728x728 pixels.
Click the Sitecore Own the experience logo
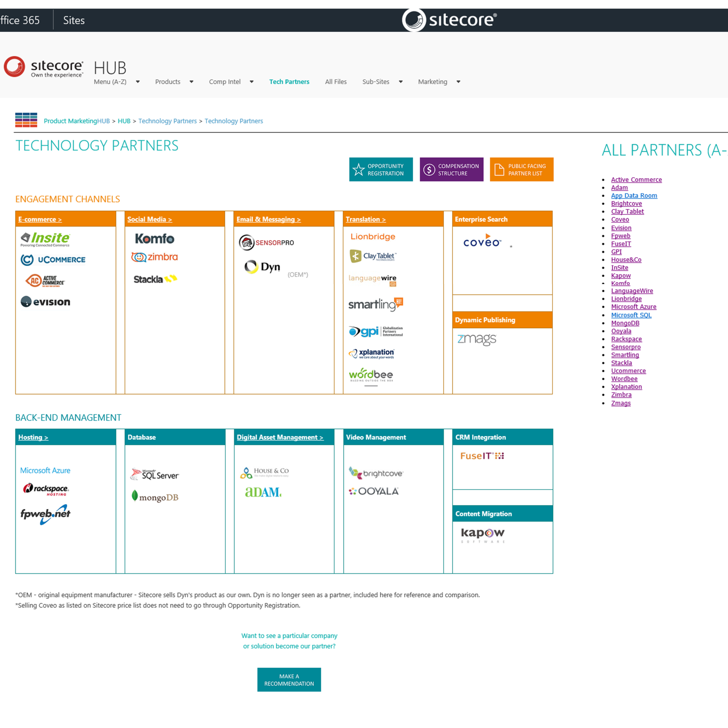click(x=43, y=67)
